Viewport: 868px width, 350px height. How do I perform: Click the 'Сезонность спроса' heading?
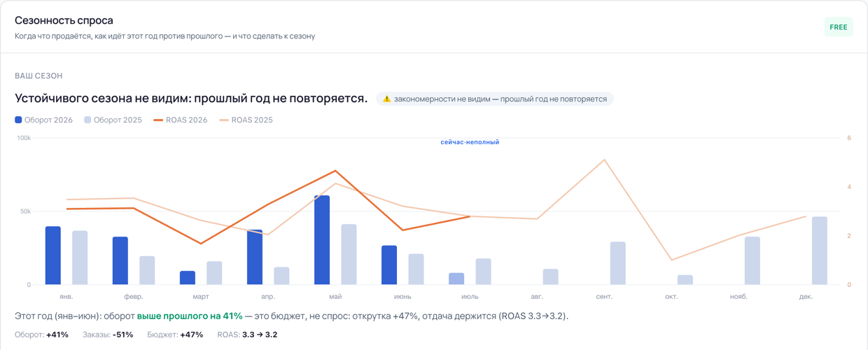(64, 20)
